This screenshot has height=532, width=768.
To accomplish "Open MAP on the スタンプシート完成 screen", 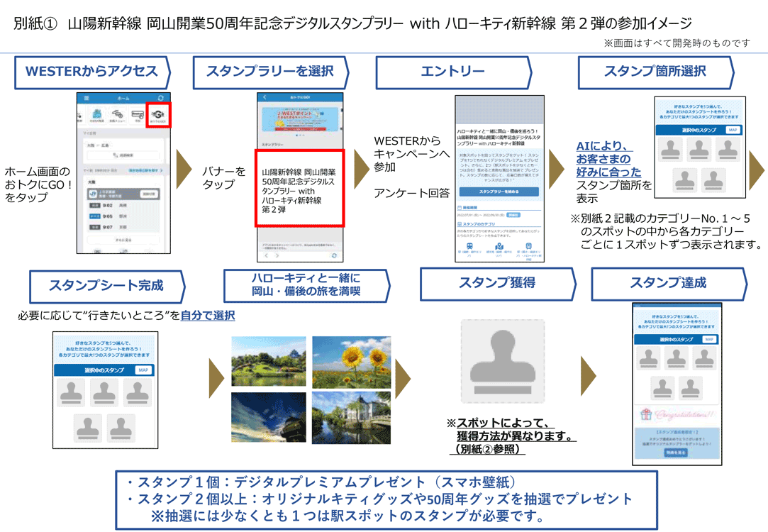I will [143, 370].
